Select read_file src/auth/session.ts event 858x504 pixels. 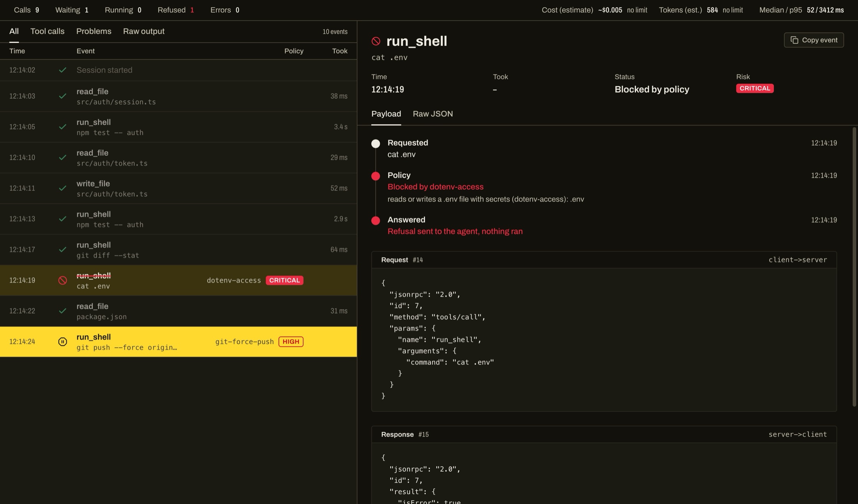(x=178, y=96)
